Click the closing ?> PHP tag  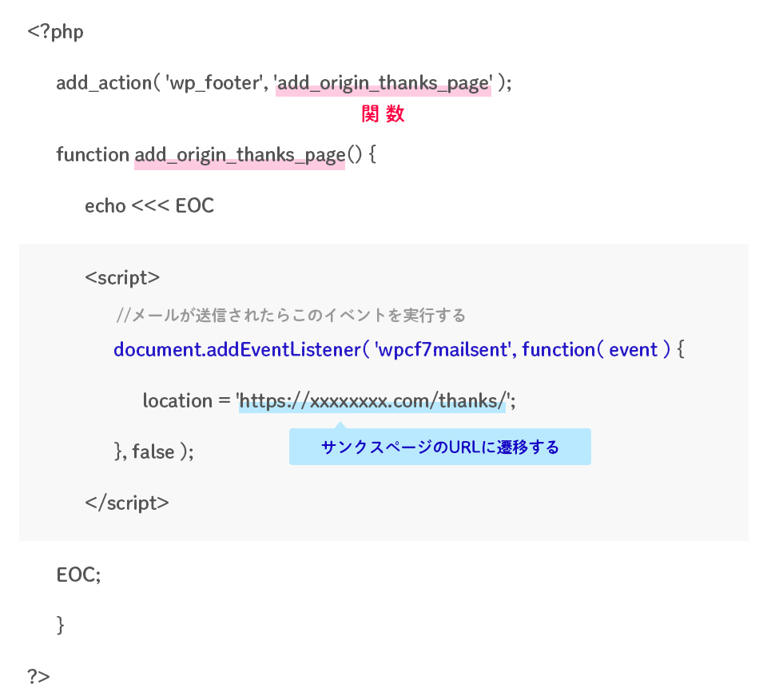tap(38, 676)
